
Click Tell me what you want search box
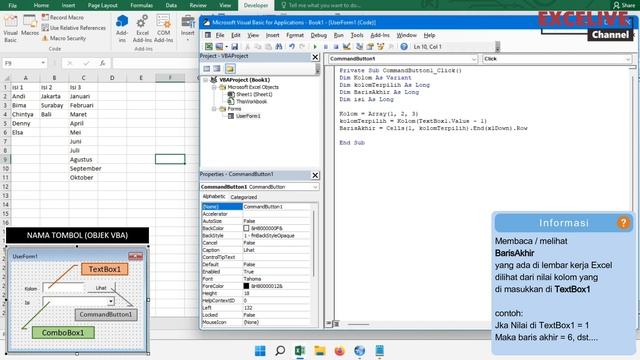pos(321,5)
